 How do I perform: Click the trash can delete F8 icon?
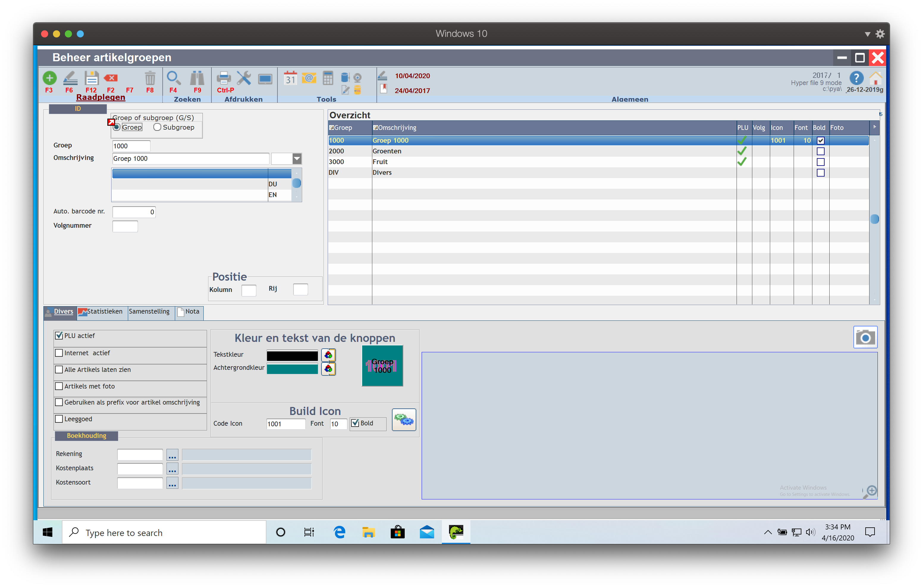click(x=150, y=78)
